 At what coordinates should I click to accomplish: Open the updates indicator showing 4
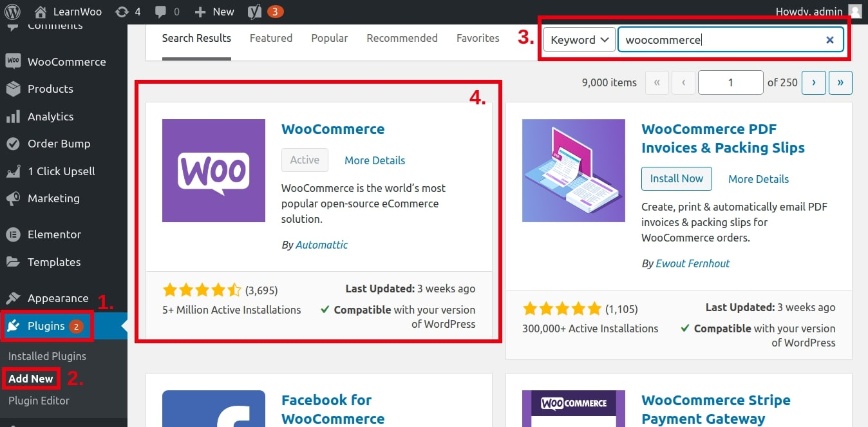[x=127, y=11]
